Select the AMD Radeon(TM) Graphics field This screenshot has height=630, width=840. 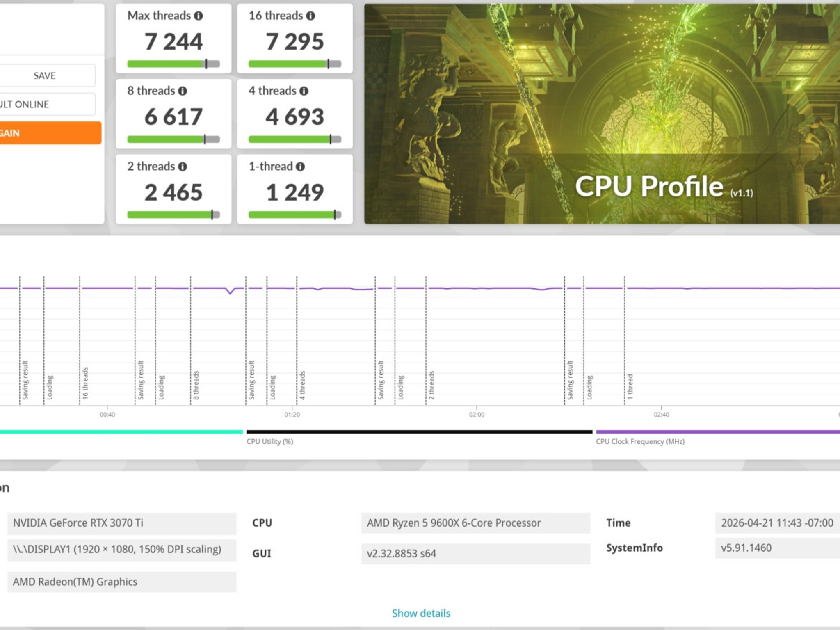[x=122, y=582]
